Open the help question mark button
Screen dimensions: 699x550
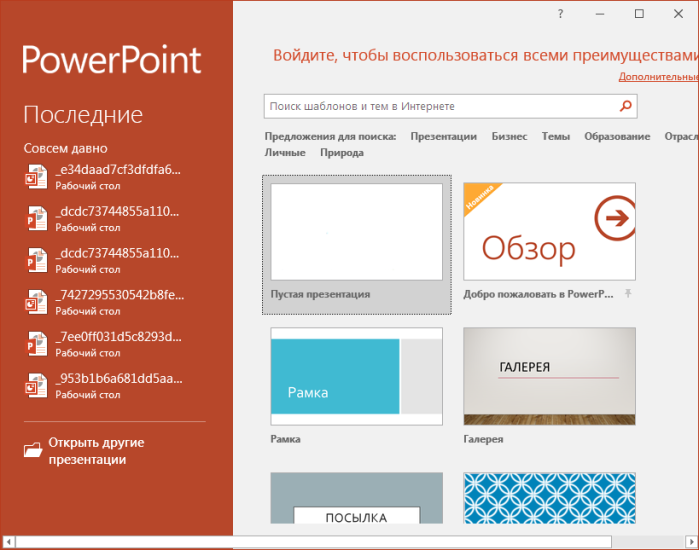click(x=560, y=14)
